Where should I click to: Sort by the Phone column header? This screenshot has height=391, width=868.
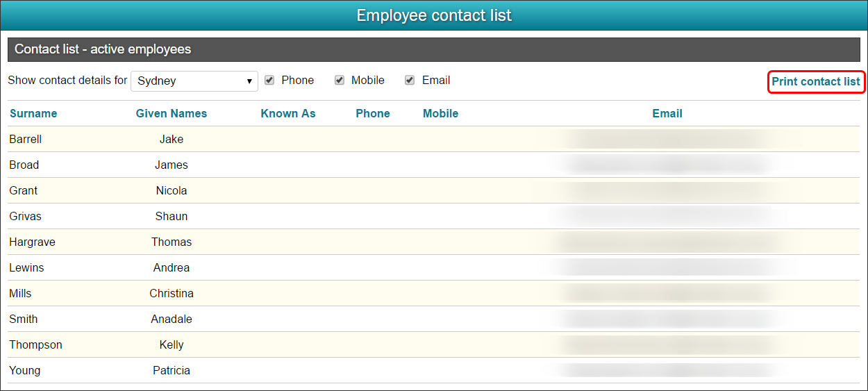click(373, 114)
